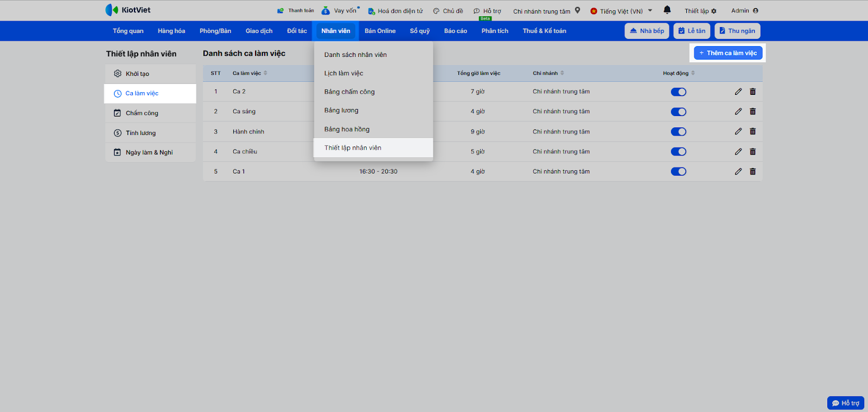Open Sổ quỹ tab
Screen dimensions: 868x412
[420, 31]
